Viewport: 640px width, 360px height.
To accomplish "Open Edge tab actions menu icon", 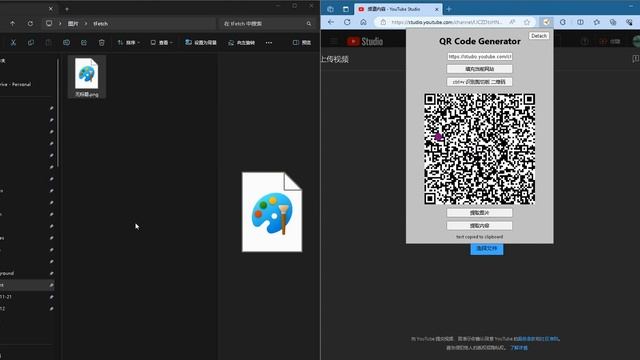I will [330, 9].
